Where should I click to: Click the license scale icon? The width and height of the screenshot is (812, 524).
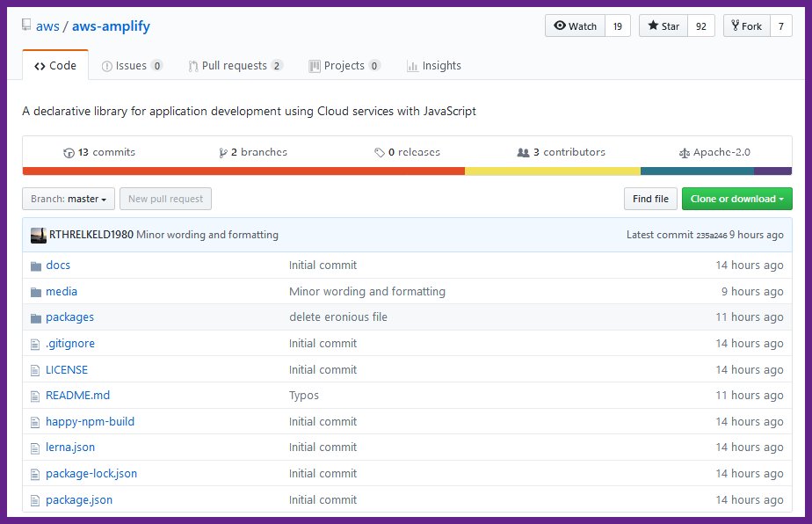tap(684, 153)
